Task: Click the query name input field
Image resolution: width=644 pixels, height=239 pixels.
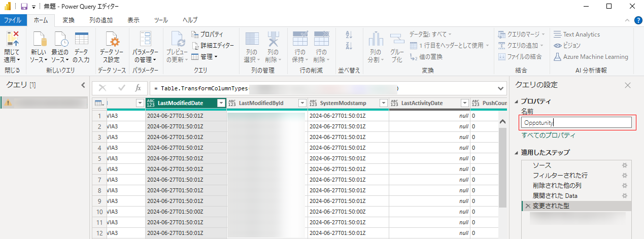Action: click(577, 122)
